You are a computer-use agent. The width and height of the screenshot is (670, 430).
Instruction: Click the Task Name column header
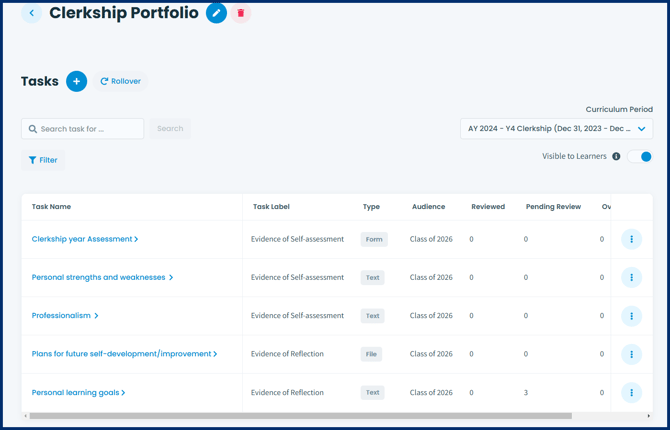(51, 206)
